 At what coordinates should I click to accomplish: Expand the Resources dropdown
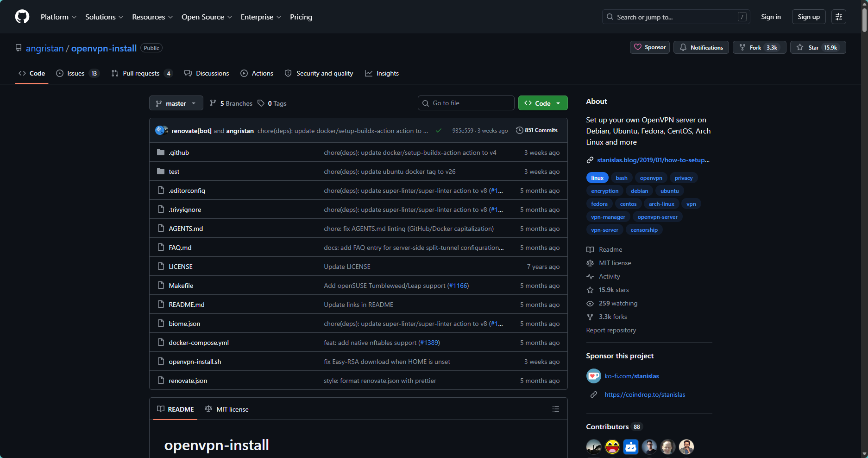tap(152, 17)
